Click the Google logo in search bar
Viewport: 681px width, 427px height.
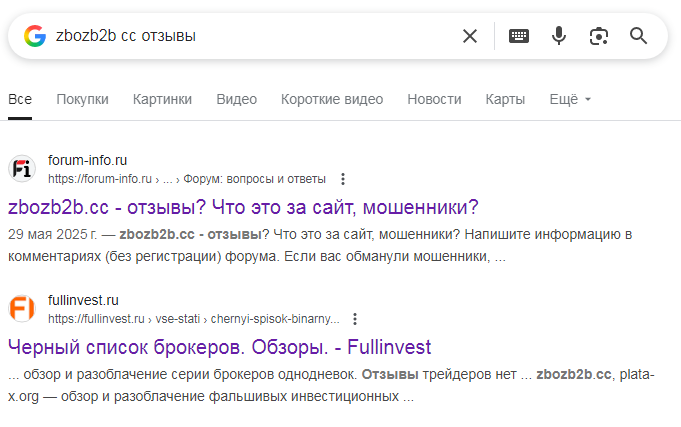coord(35,36)
